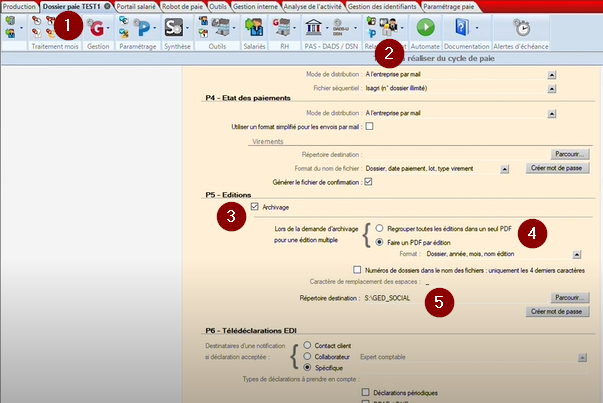Open the Fichier séquentiel dropdown
This screenshot has width=603, height=403.
coord(552,89)
